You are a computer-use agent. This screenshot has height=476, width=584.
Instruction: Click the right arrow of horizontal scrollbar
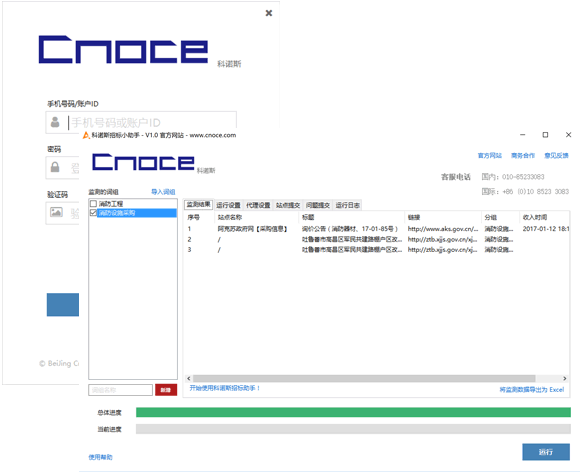point(565,378)
